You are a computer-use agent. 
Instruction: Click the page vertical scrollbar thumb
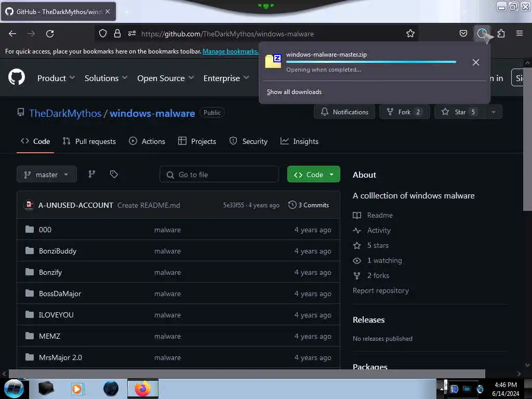pyautogui.click(x=527, y=139)
